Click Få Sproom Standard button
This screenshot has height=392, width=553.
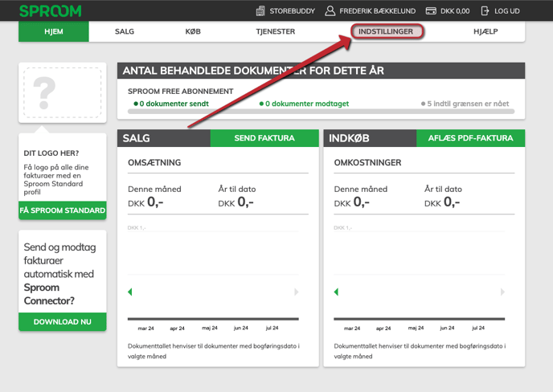[63, 210]
